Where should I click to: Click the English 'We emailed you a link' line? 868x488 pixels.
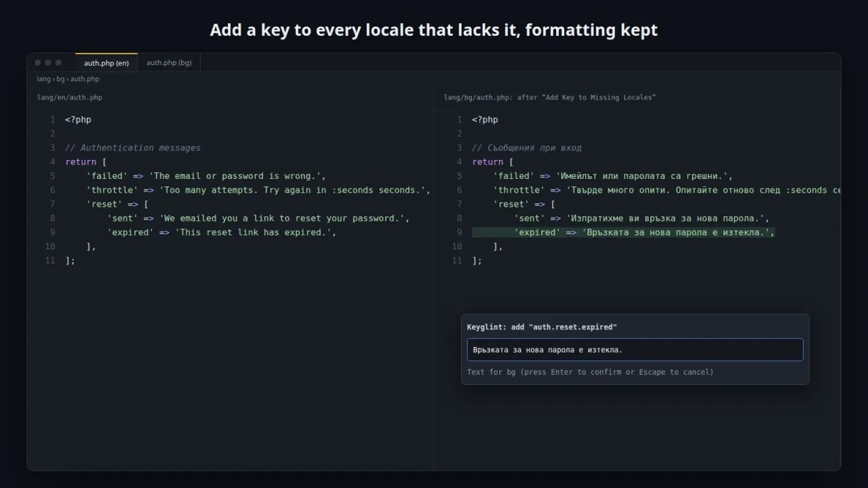[258, 218]
